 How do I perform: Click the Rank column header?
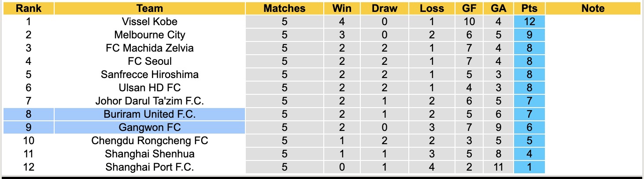pos(28,8)
